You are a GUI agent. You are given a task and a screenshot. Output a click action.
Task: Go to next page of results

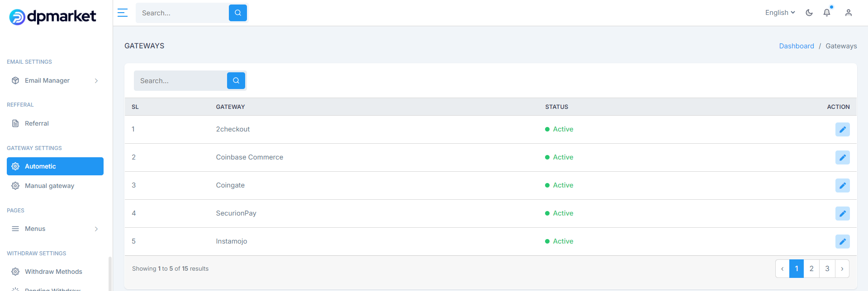coord(842,268)
